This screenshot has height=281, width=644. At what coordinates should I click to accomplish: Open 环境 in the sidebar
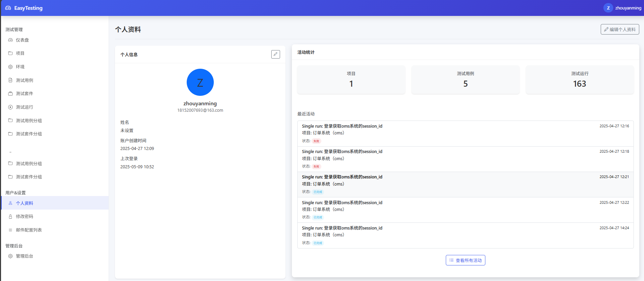coord(55,67)
